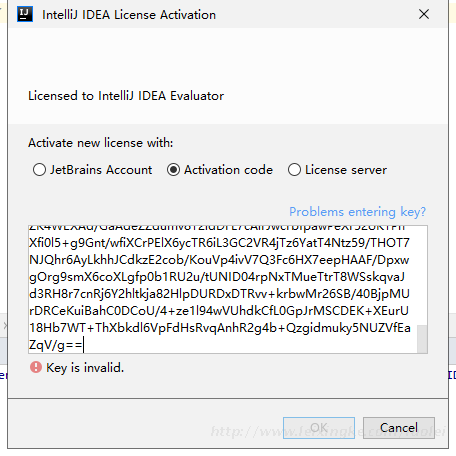Click the Key is invalid message text
The width and height of the screenshot is (456, 456).
click(85, 368)
